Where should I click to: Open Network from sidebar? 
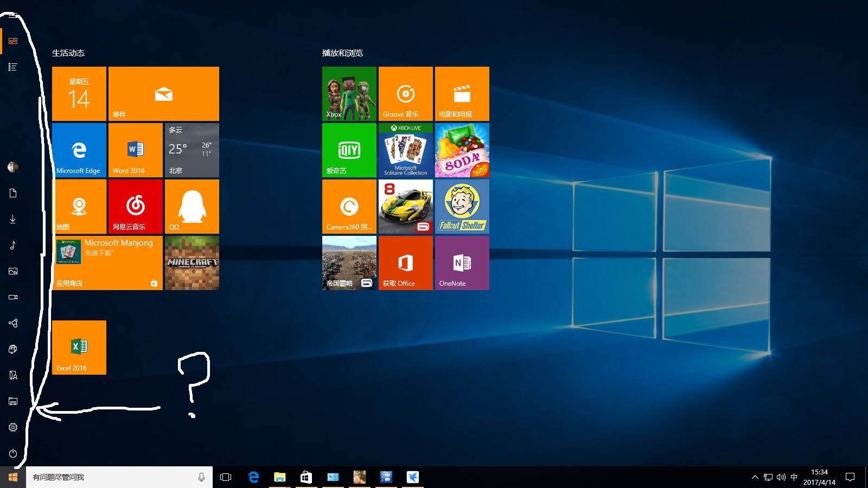coord(13,349)
